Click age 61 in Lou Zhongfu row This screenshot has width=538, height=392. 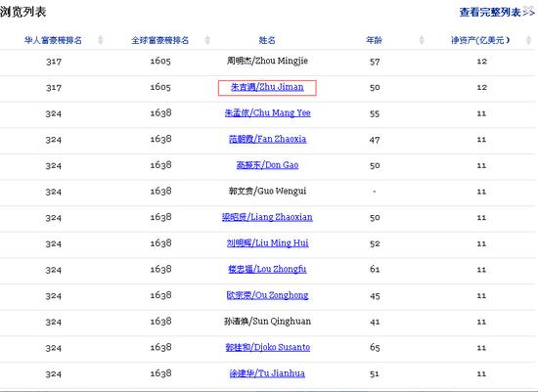[375, 270]
